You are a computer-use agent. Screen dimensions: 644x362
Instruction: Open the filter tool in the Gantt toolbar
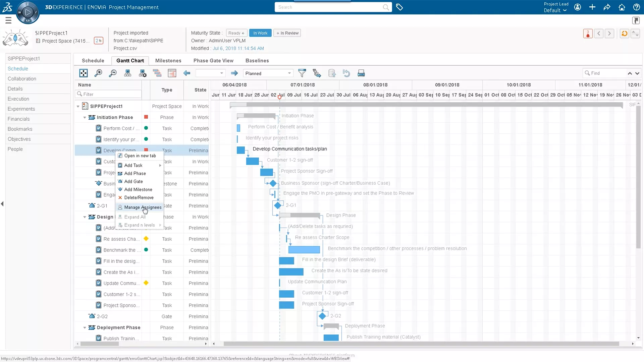click(x=302, y=73)
